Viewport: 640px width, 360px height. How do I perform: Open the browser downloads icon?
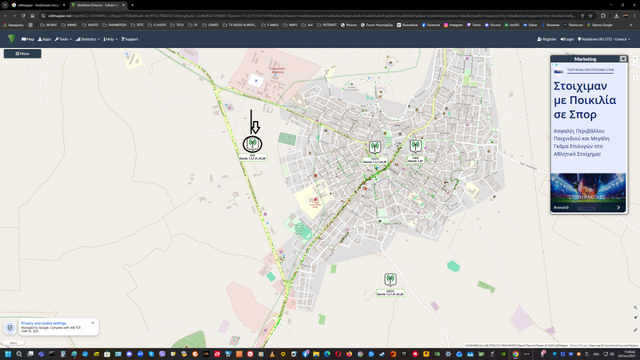(616, 16)
